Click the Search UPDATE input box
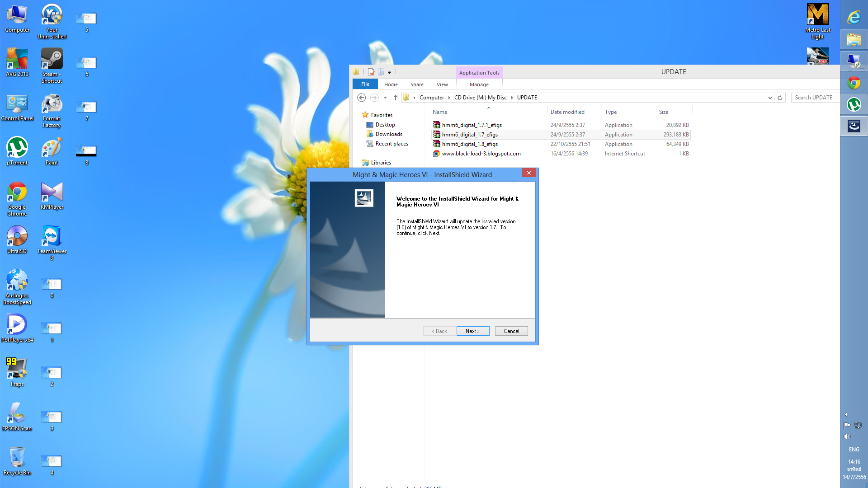This screenshot has width=868, height=488. click(814, 98)
